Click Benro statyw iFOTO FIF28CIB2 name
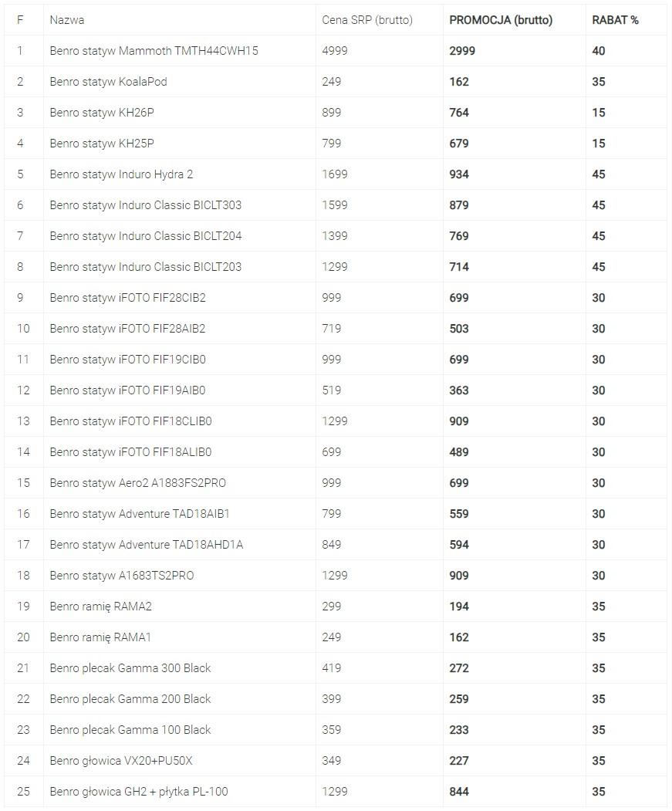 [x=127, y=298]
